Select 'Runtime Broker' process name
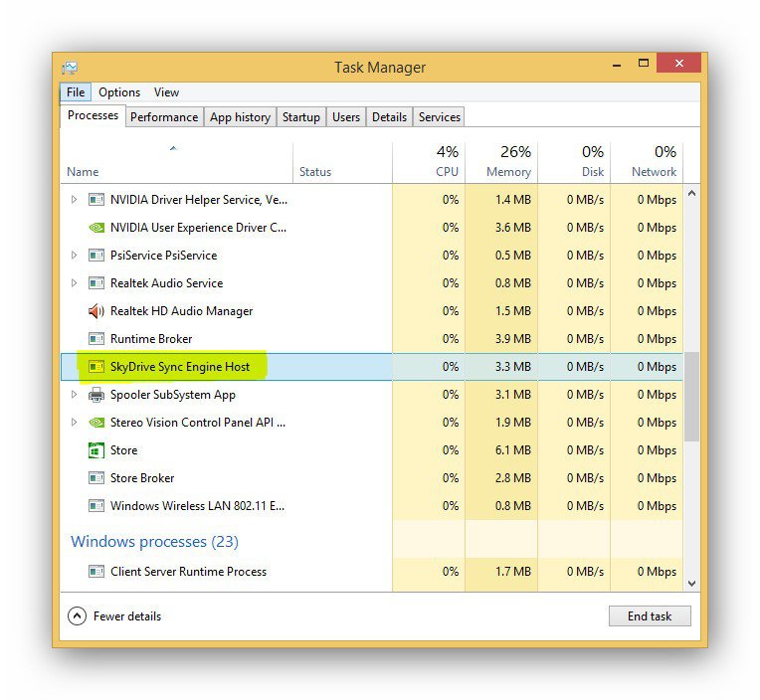The width and height of the screenshot is (760, 700). point(151,339)
